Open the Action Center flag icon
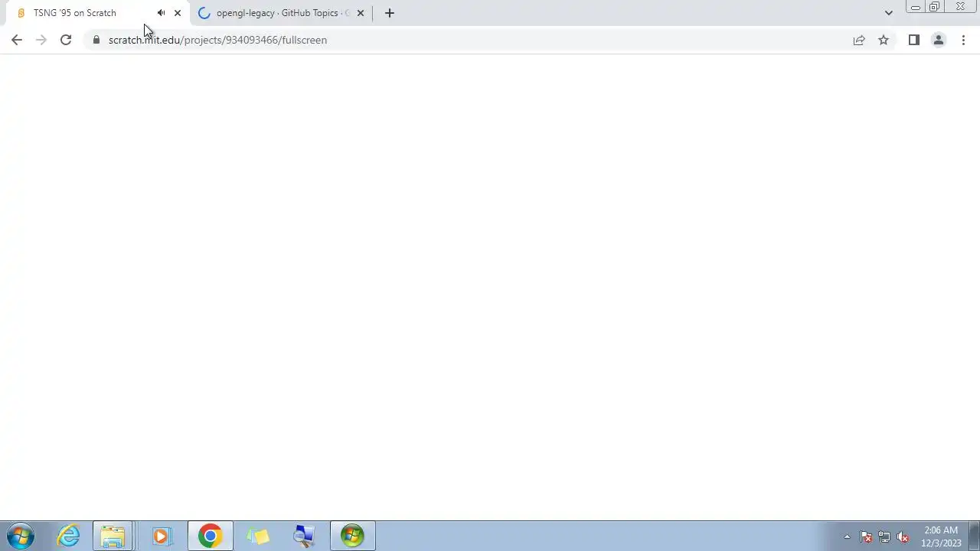 click(866, 536)
